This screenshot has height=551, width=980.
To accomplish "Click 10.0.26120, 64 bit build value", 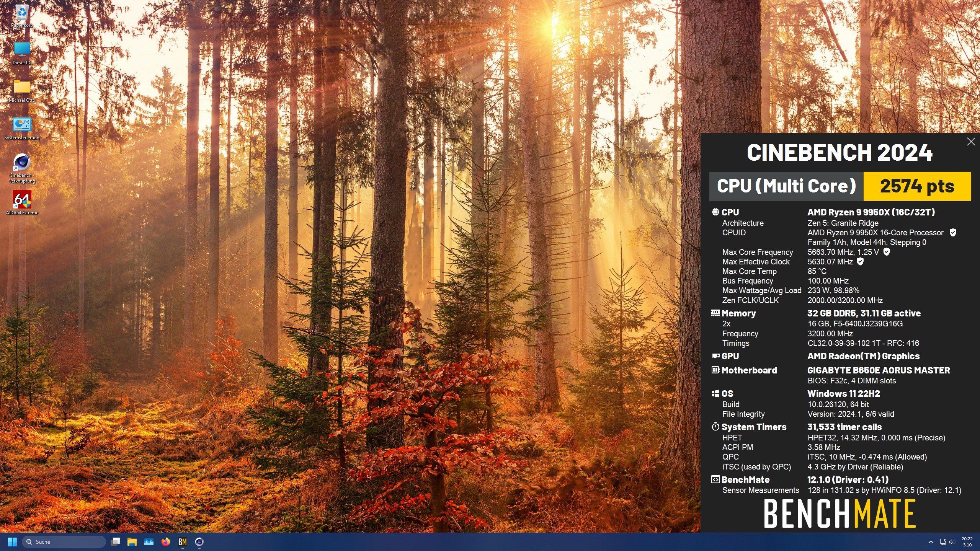I will click(838, 404).
